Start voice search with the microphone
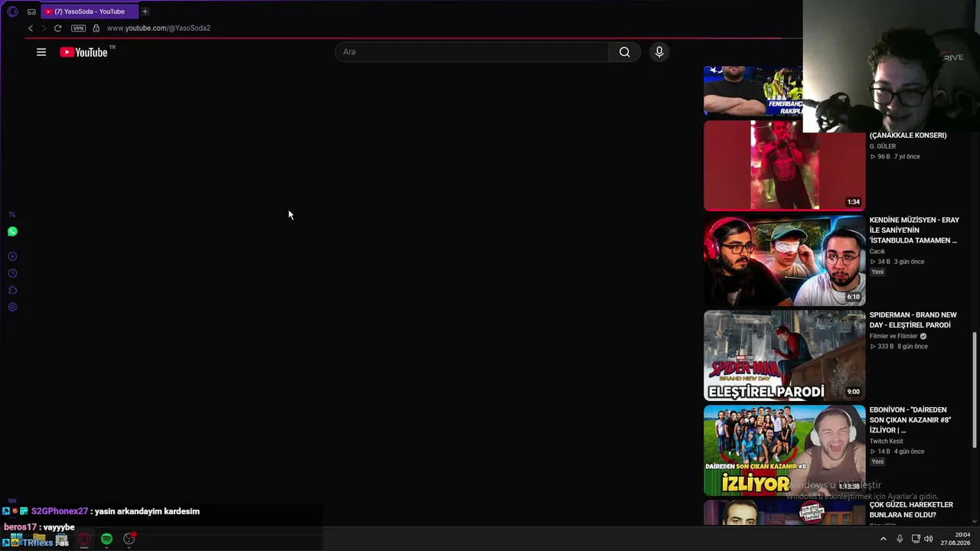980x551 pixels. [659, 52]
